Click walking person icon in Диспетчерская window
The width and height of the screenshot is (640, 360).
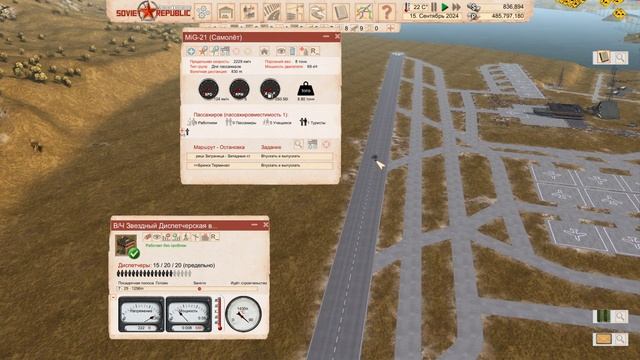tap(185, 237)
